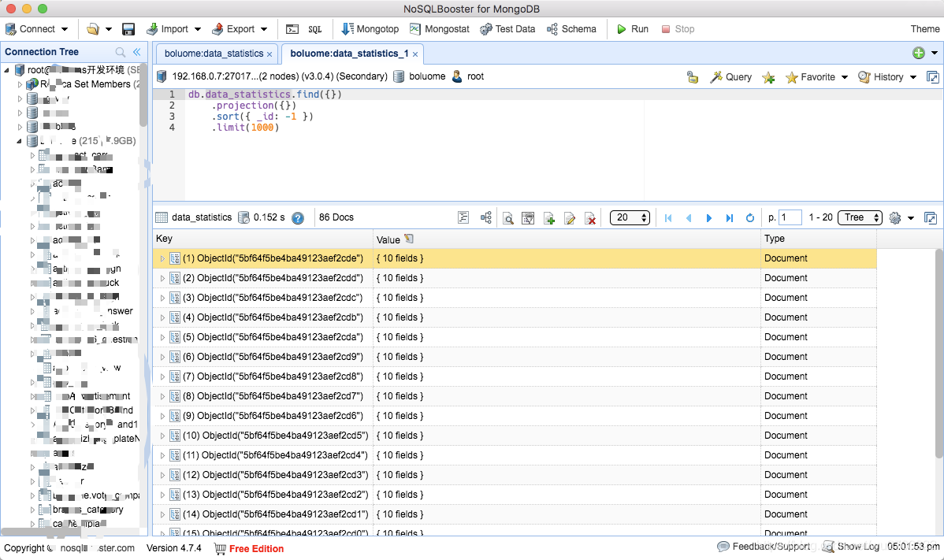Click the Export toolbar button
This screenshot has width=944, height=560.
point(233,29)
